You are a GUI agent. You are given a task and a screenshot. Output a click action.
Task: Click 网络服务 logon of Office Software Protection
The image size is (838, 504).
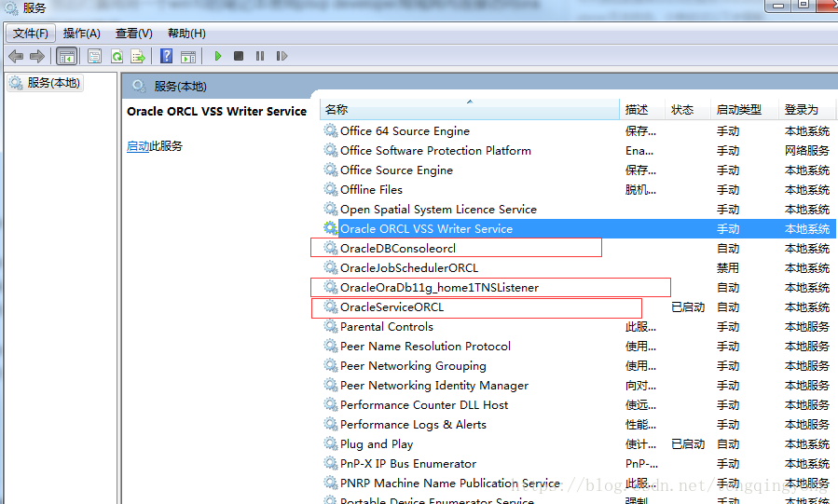(x=807, y=151)
